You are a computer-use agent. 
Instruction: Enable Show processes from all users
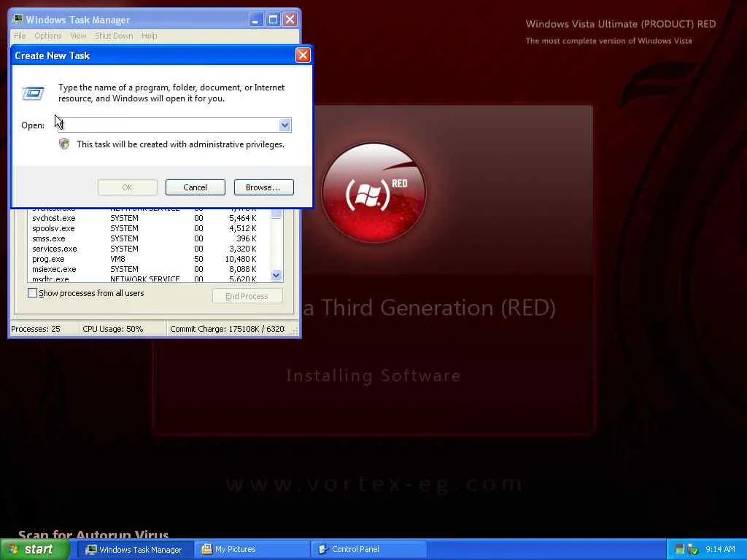pyautogui.click(x=32, y=293)
